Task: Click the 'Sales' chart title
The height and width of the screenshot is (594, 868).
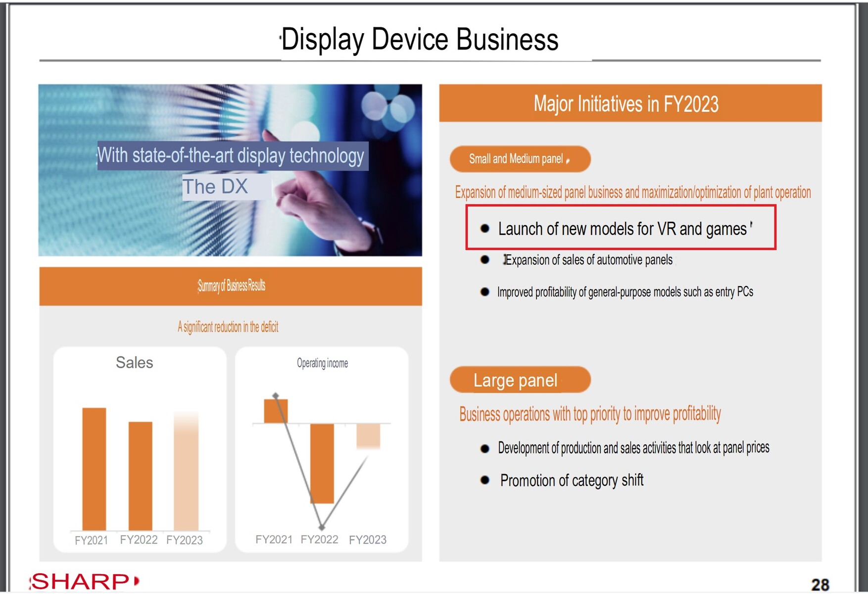Action: 134,362
